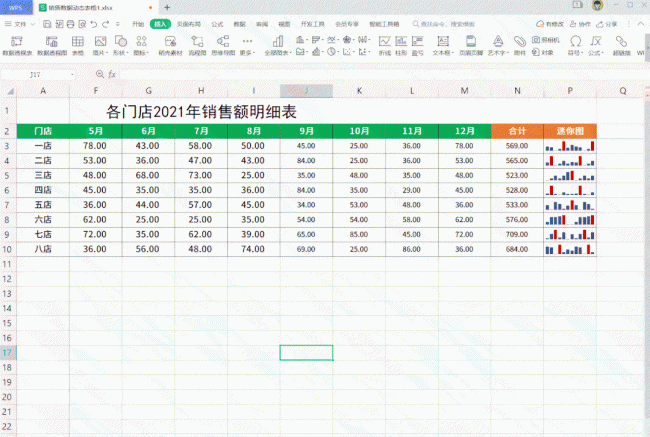Open the Developer Tools (开发工具) tab
The width and height of the screenshot is (650, 437).
pyautogui.click(x=313, y=24)
